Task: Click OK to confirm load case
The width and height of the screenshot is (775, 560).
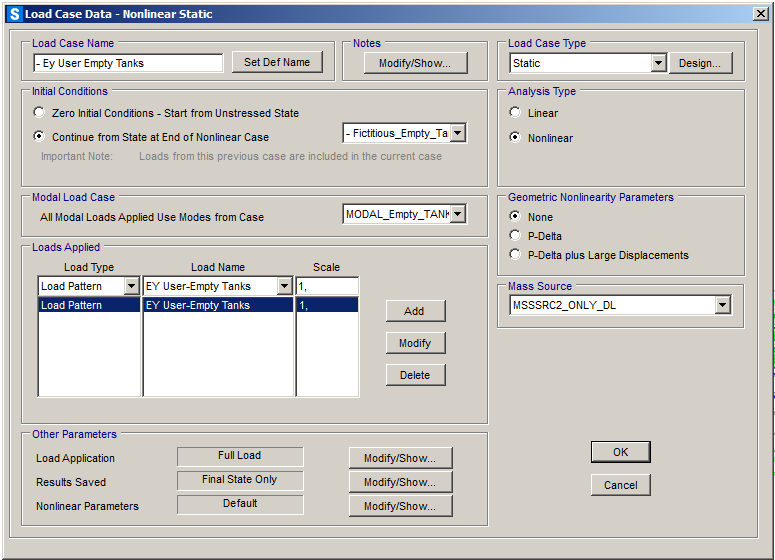Action: click(x=620, y=452)
